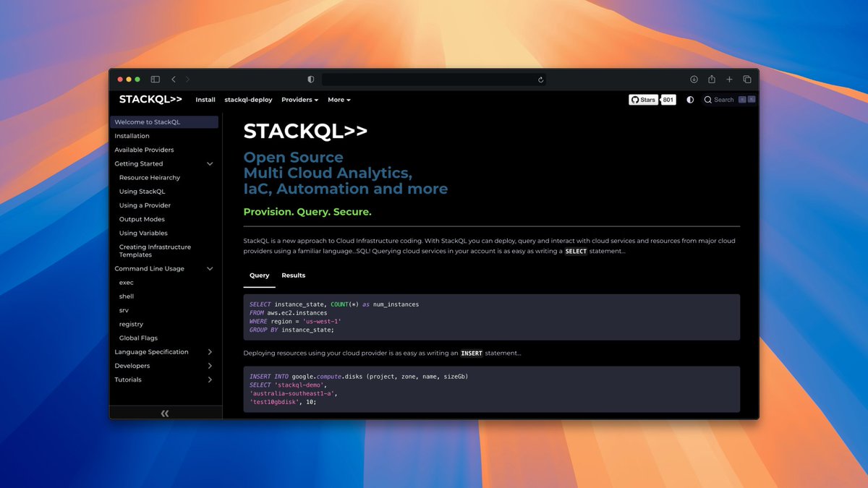The height and width of the screenshot is (488, 868).
Task: Open the Getting Started sidebar category
Action: coord(139,164)
